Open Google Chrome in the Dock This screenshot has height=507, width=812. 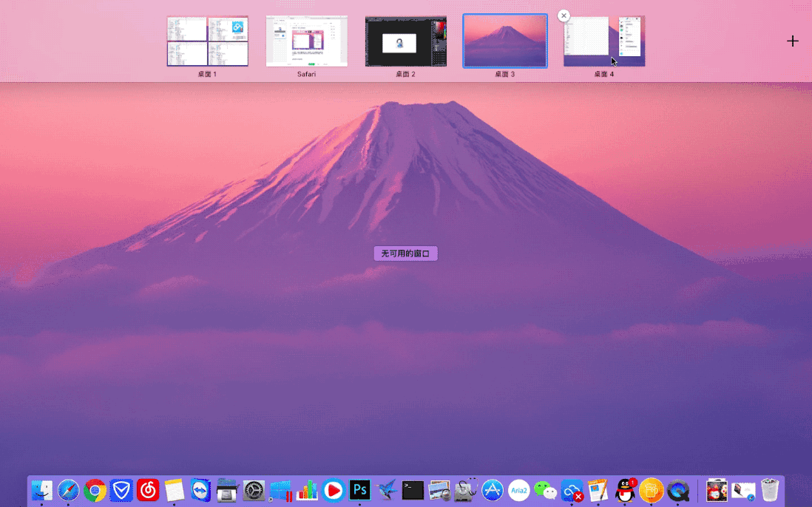95,490
